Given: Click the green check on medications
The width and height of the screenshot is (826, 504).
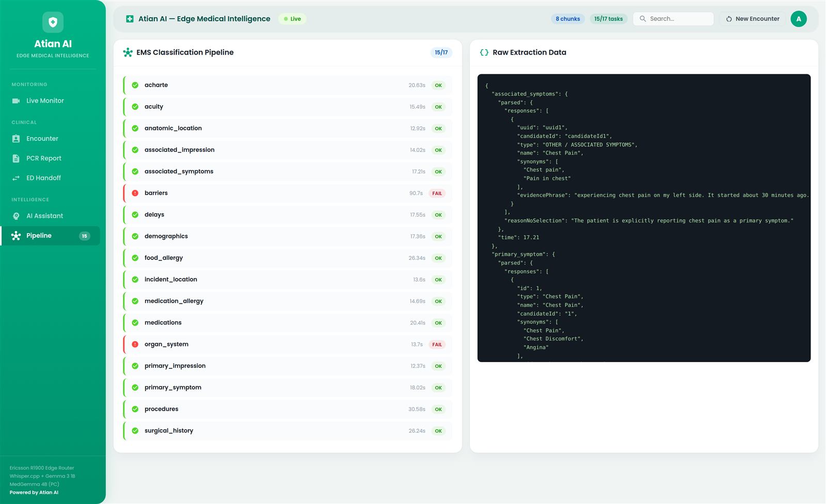Looking at the screenshot, I should (x=135, y=322).
